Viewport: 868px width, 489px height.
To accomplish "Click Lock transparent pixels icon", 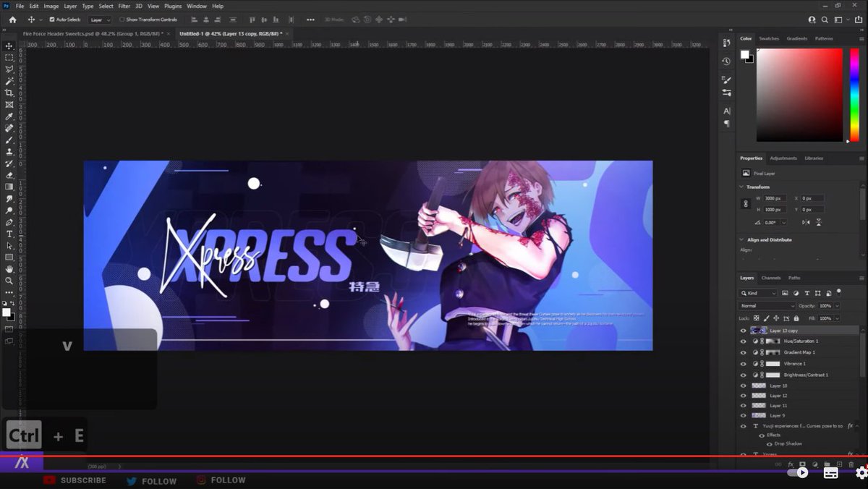I will pos(757,318).
